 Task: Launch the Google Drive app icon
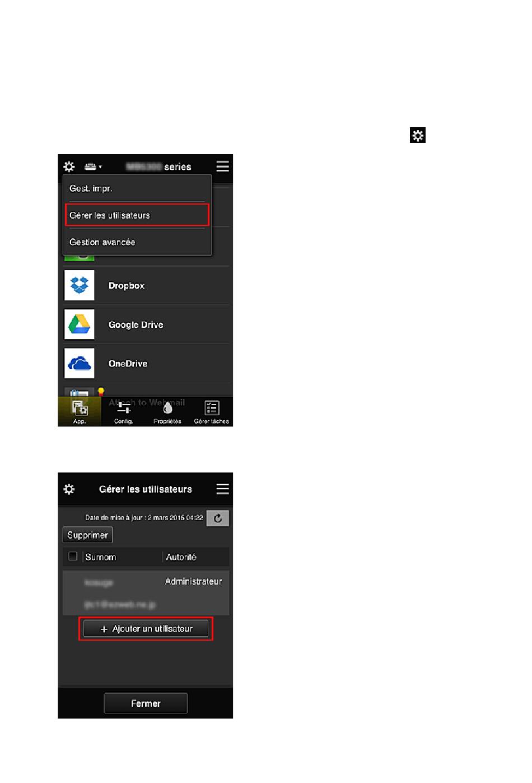pos(79,325)
